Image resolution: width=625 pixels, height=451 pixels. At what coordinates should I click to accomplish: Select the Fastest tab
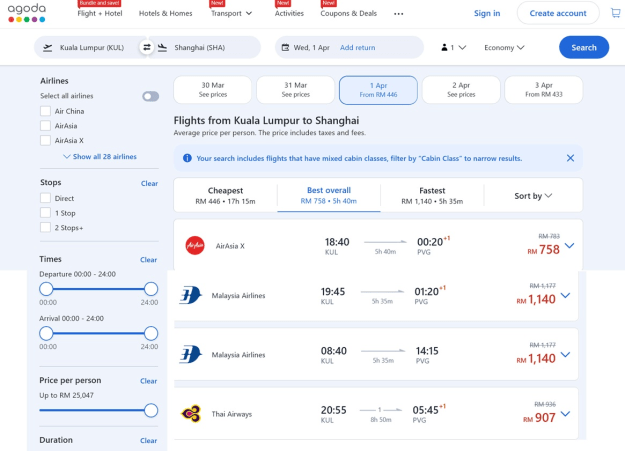pos(431,195)
